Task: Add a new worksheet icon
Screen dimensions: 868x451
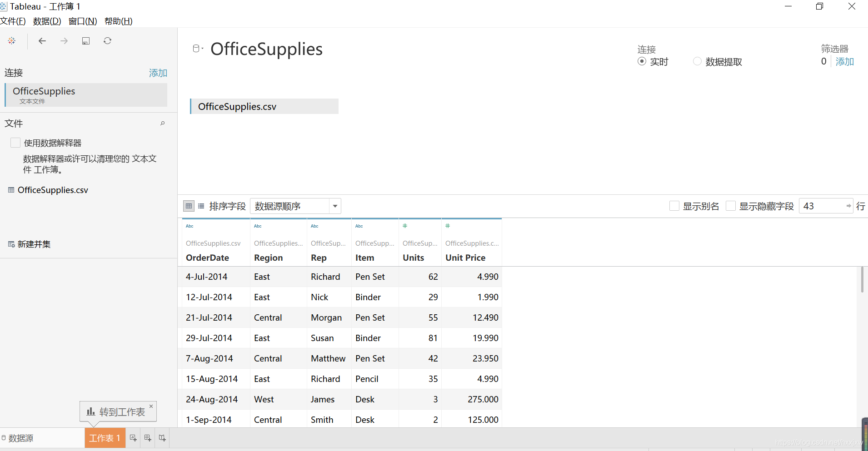Action: tap(133, 438)
